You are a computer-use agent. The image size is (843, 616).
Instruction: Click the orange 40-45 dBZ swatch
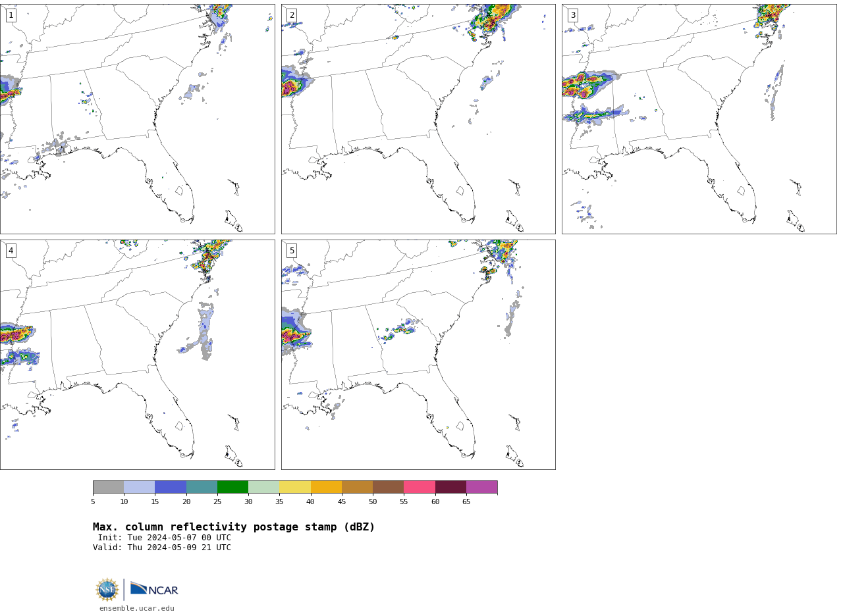pyautogui.click(x=326, y=487)
